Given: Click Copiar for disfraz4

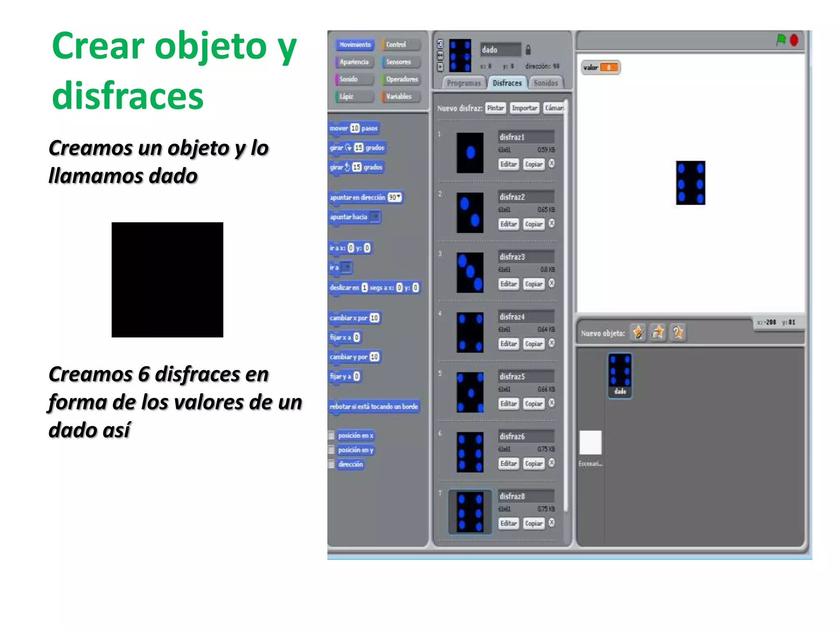Looking at the screenshot, I should (x=534, y=344).
